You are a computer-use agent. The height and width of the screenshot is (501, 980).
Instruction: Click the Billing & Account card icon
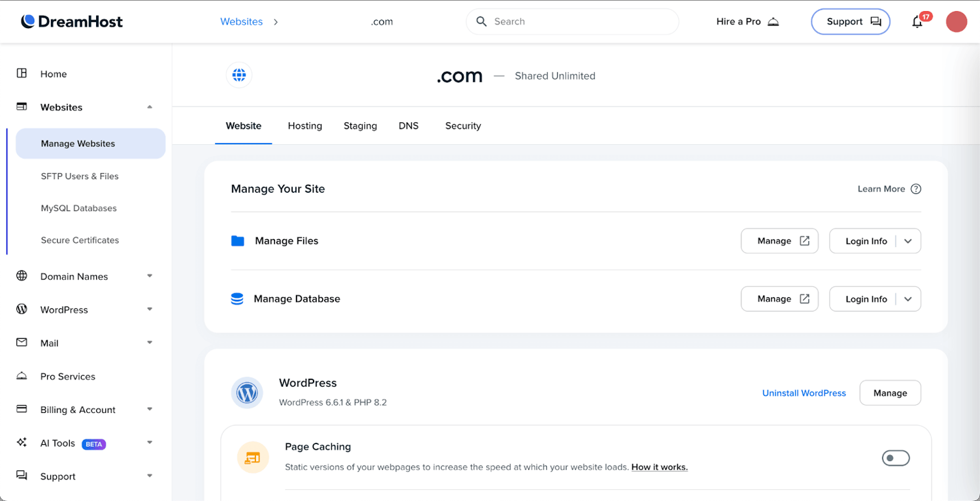coord(22,409)
